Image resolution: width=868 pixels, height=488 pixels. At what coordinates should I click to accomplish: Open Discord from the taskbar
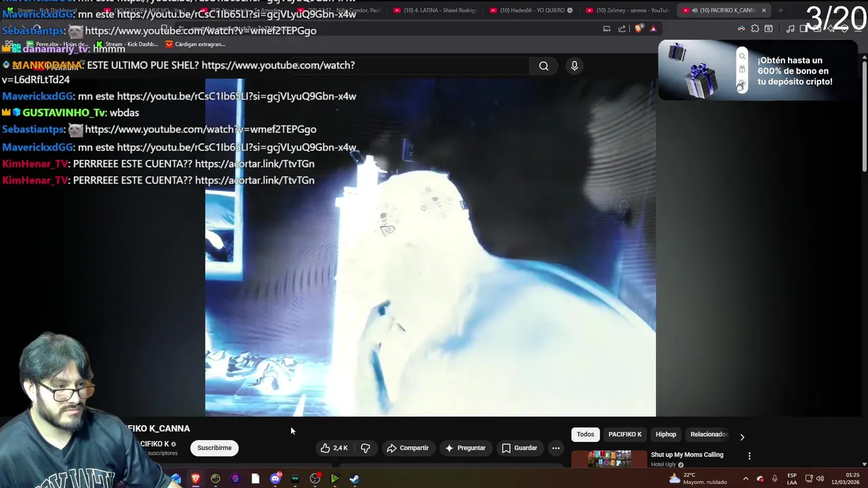(x=275, y=479)
